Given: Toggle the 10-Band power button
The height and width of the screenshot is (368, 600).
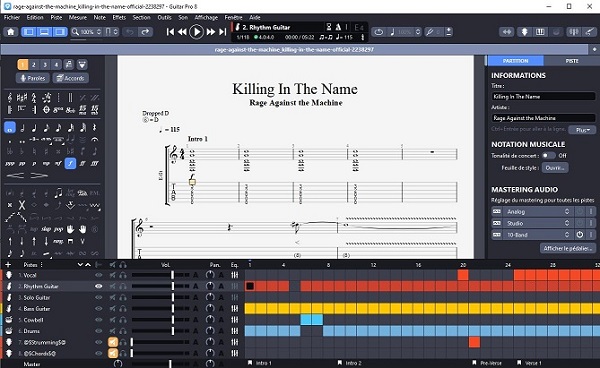Looking at the screenshot, I should click(x=580, y=235).
